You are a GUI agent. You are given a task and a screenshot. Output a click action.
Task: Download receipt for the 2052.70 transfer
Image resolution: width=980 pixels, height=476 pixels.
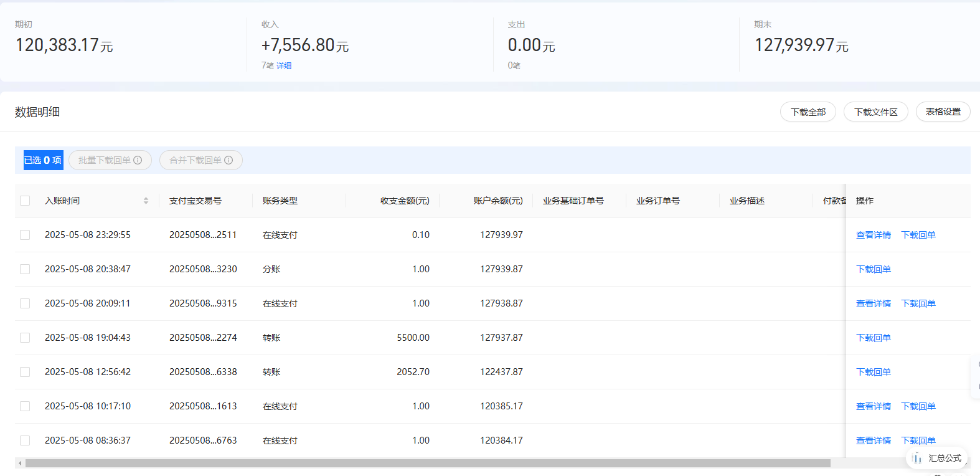[873, 372]
